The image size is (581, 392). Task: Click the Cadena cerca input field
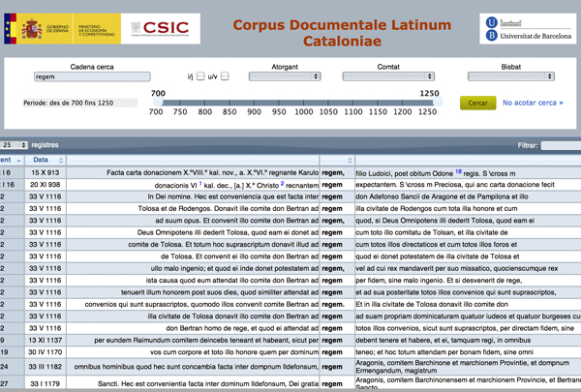[92, 76]
